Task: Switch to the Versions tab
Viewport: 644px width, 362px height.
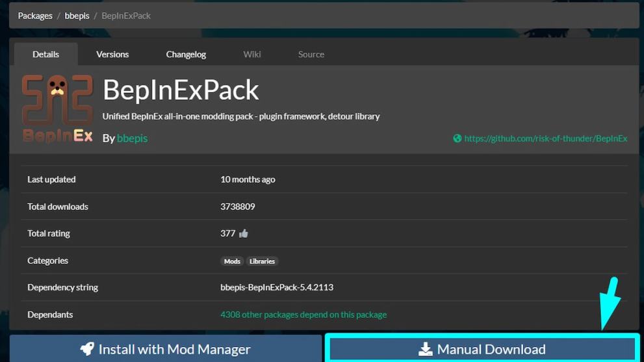Action: [112, 54]
